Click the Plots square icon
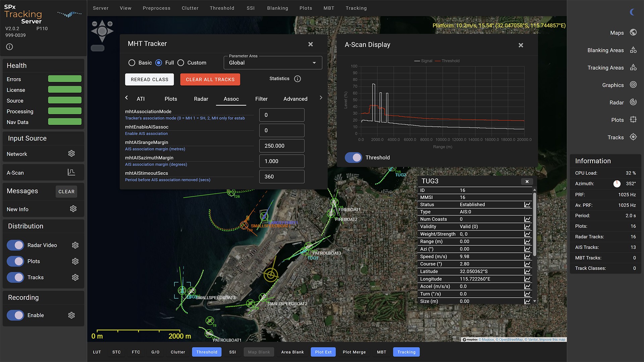The image size is (644, 362). pos(633,120)
